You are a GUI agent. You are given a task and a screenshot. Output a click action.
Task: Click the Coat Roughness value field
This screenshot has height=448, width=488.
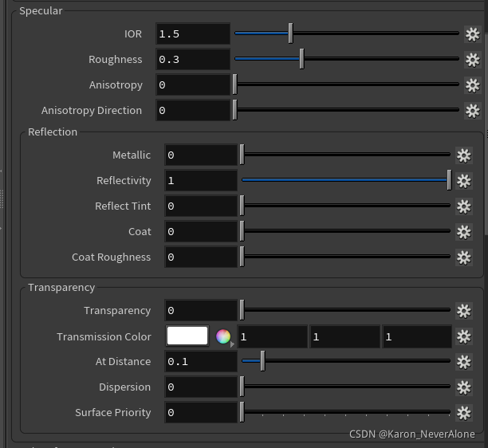point(201,257)
